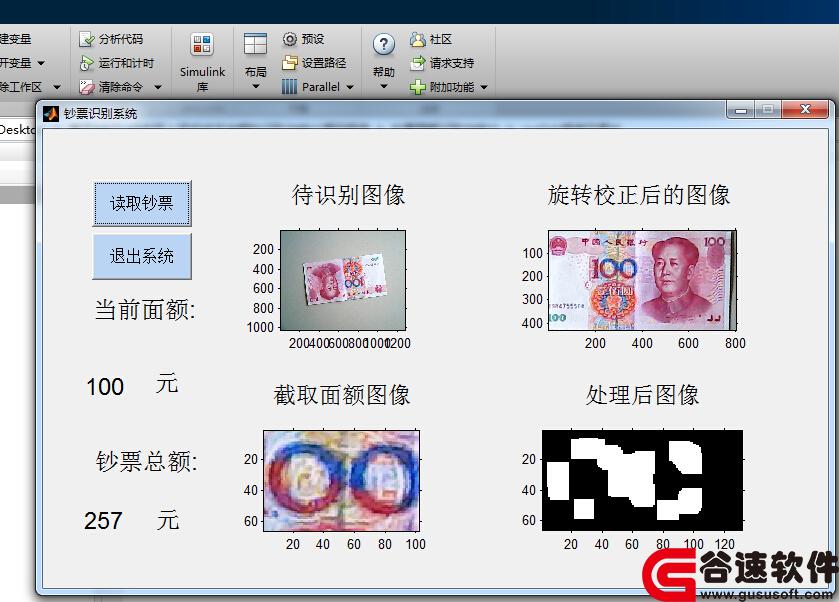The image size is (839, 602).
Task: Click the 待识别图像 banknote photo
Action: tap(343, 280)
